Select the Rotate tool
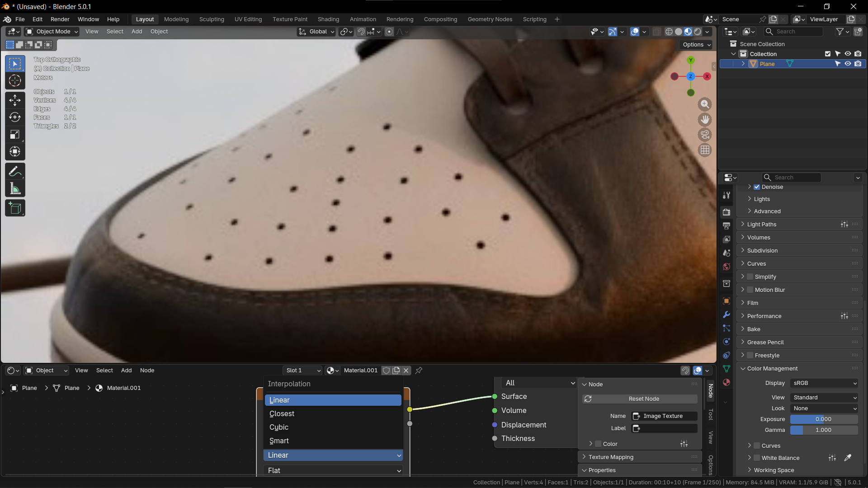 tap(15, 117)
